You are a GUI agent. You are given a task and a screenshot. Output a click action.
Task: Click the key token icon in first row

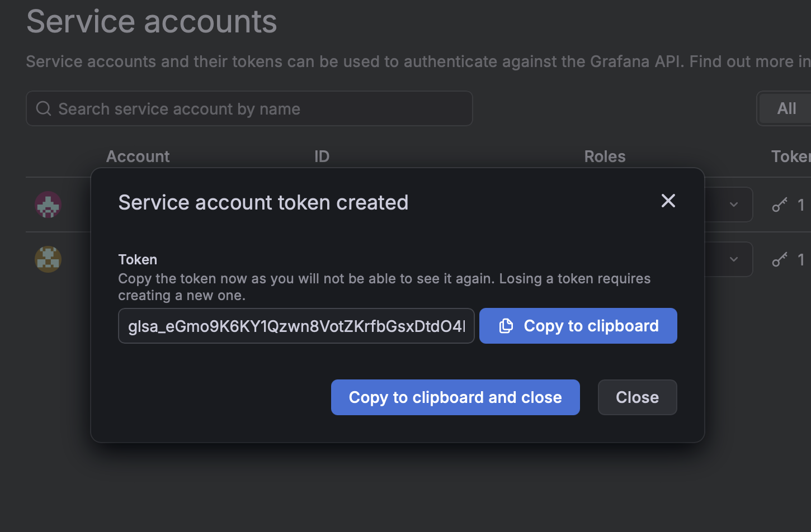780,205
